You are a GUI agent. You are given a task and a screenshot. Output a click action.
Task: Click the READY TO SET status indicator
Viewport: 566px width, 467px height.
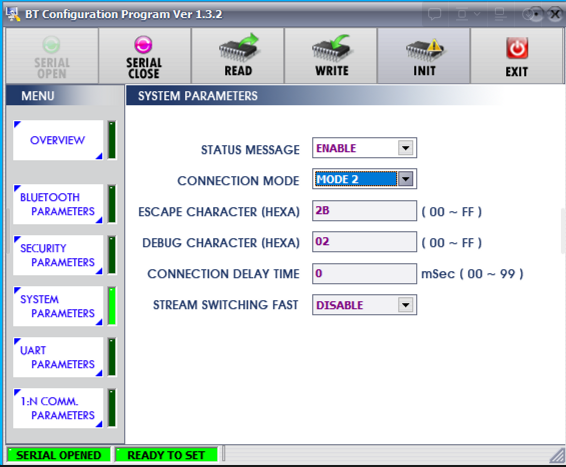(x=166, y=455)
